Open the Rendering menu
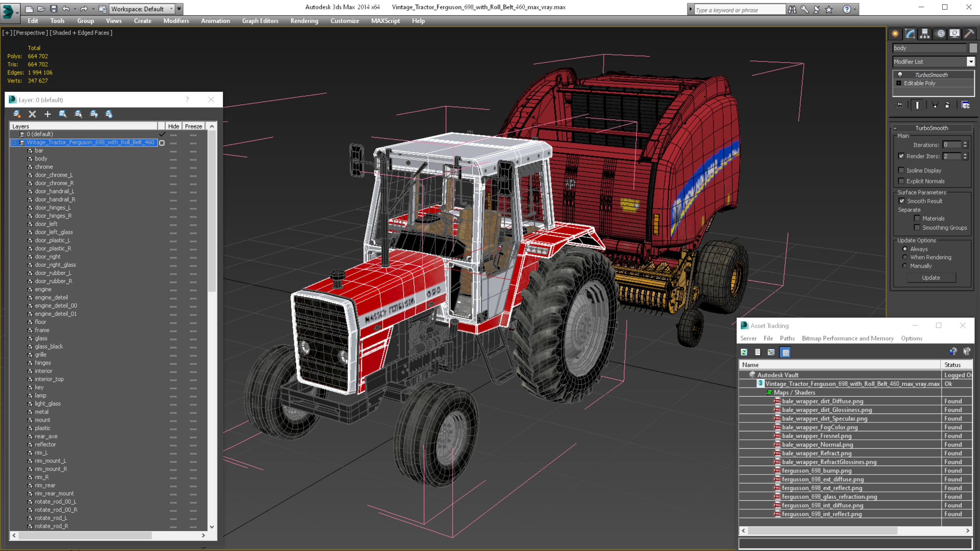Image resolution: width=980 pixels, height=551 pixels. 304,21
